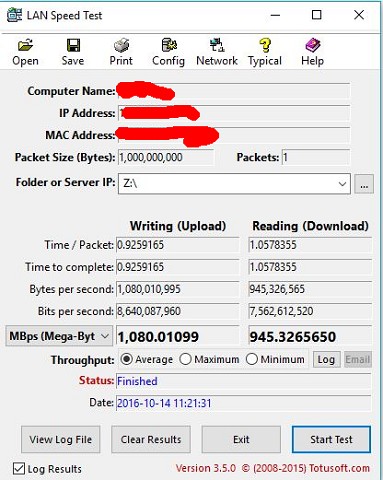This screenshot has width=383, height=480.
Task: Select Minimum throughput radio button
Action: pyautogui.click(x=252, y=359)
